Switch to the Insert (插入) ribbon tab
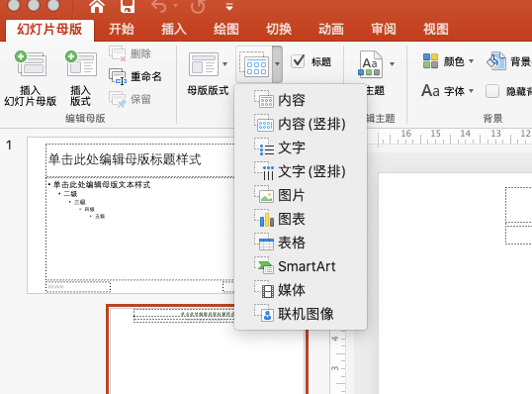 (x=174, y=30)
